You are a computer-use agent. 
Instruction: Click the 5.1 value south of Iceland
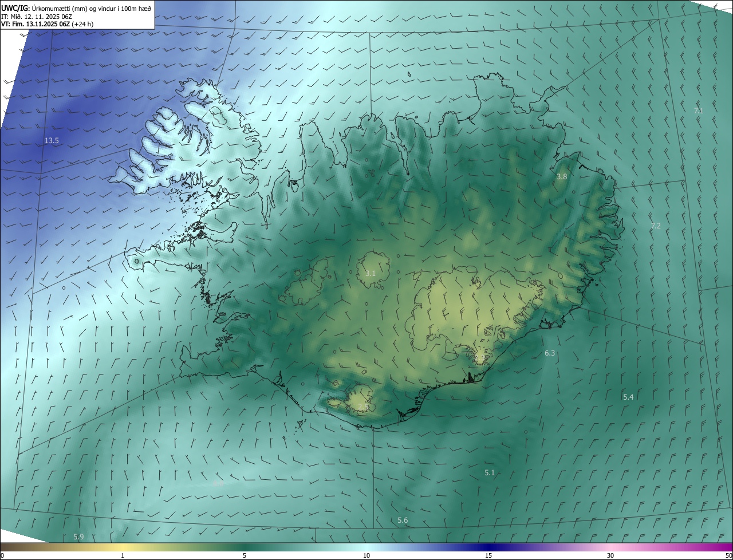(x=490, y=473)
